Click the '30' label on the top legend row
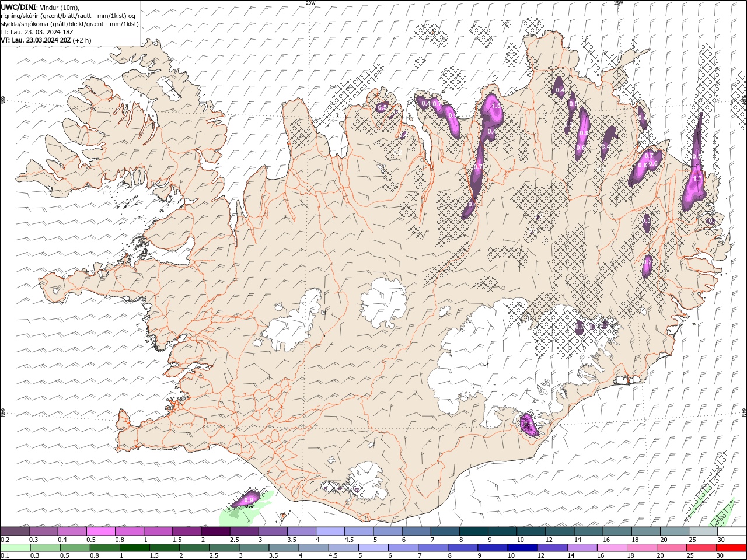 click(x=721, y=540)
